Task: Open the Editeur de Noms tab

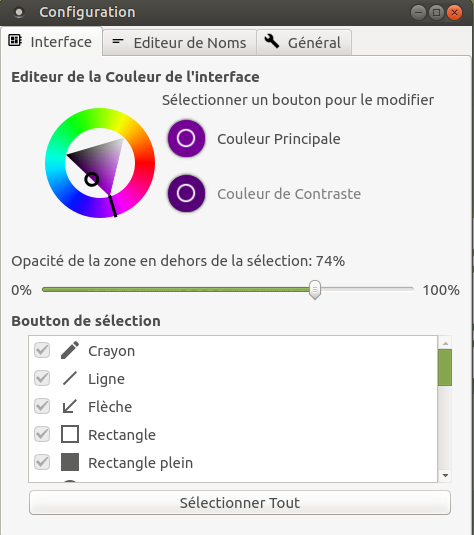Action: coord(179,43)
